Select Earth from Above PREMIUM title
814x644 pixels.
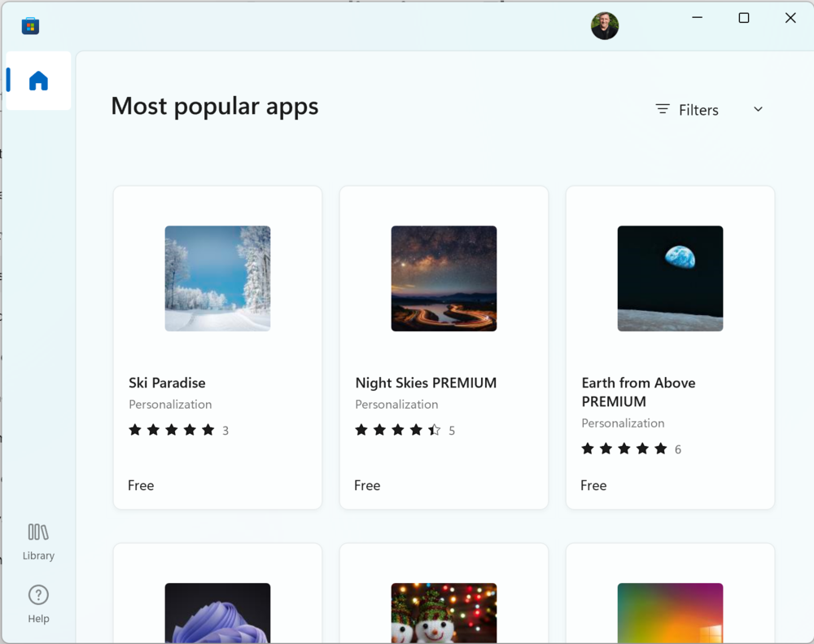pos(638,392)
